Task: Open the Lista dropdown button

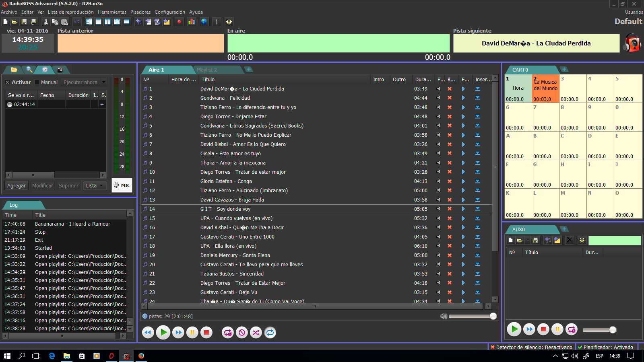Action: click(x=95, y=185)
